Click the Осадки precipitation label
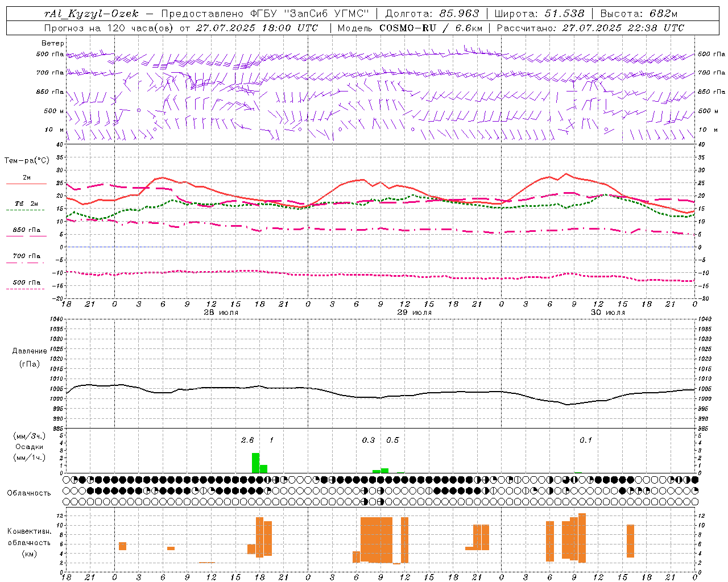Image resolution: width=728 pixels, height=582 pixels. [30, 447]
